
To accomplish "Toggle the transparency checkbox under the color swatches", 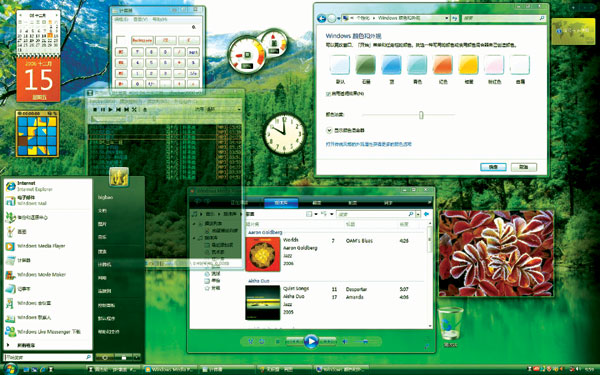I will pyautogui.click(x=328, y=94).
